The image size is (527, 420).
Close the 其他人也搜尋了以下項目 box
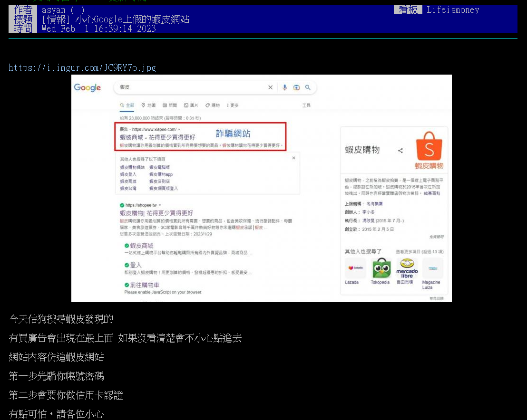[294, 158]
